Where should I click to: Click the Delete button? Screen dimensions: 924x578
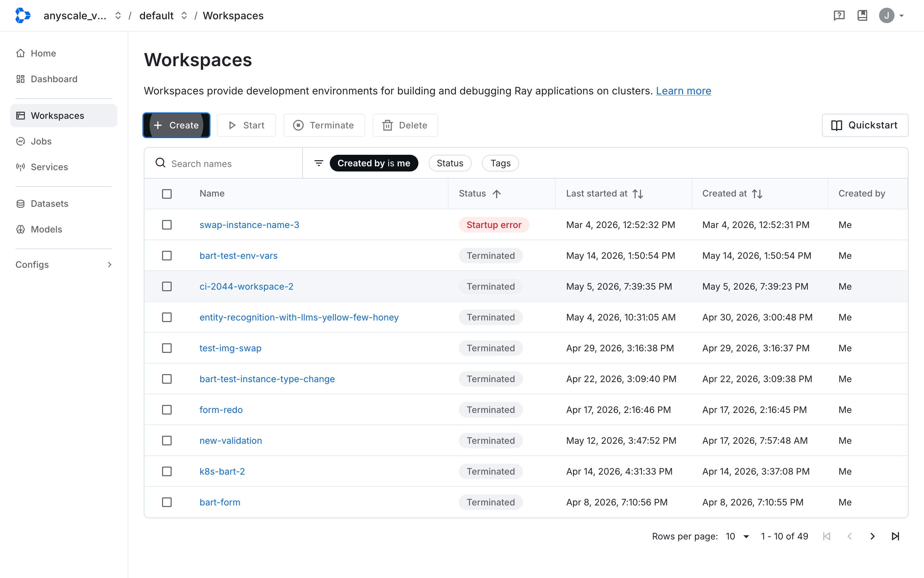pos(405,125)
